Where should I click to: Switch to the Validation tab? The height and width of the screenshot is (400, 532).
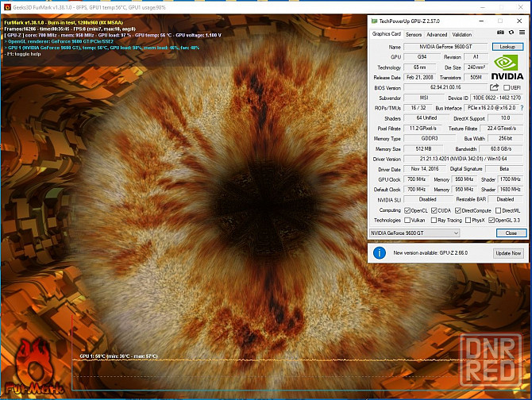tap(462, 35)
